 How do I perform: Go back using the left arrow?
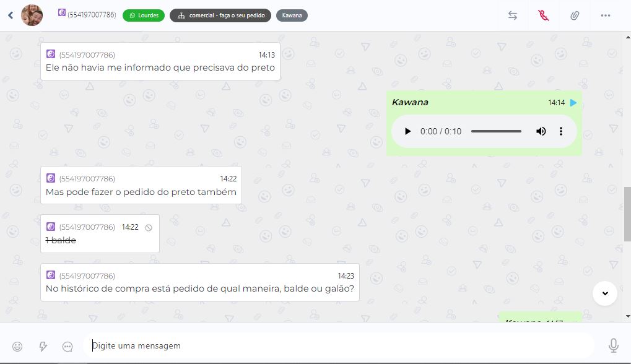(11, 15)
